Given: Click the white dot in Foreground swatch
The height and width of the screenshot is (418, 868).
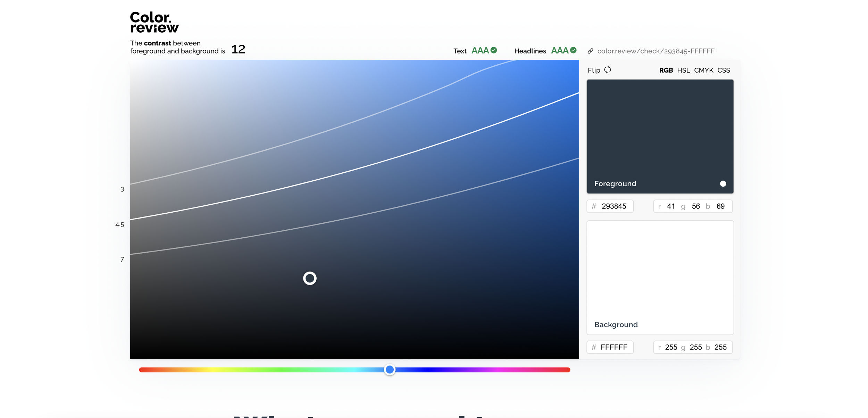Looking at the screenshot, I should 723,183.
